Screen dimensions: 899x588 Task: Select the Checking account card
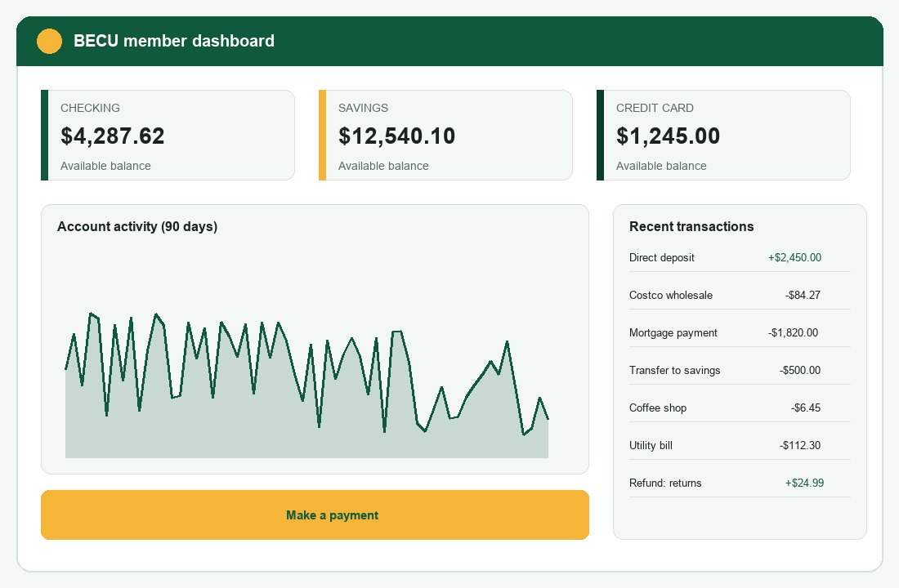point(168,134)
